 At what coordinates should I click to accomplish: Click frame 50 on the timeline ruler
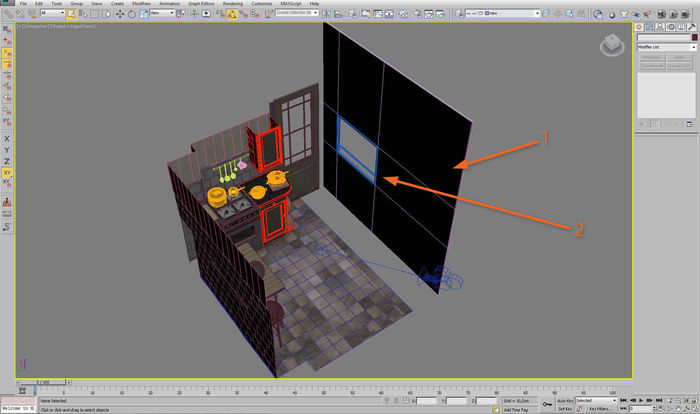324,393
